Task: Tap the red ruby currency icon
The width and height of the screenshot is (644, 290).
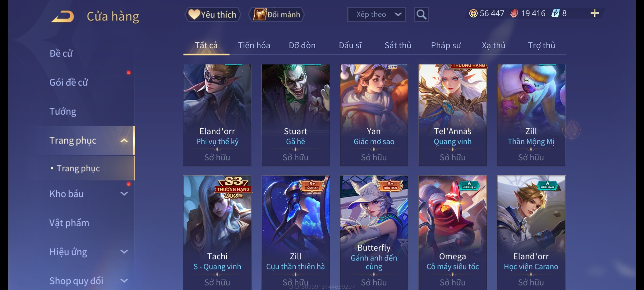Action: pyautogui.click(x=514, y=13)
